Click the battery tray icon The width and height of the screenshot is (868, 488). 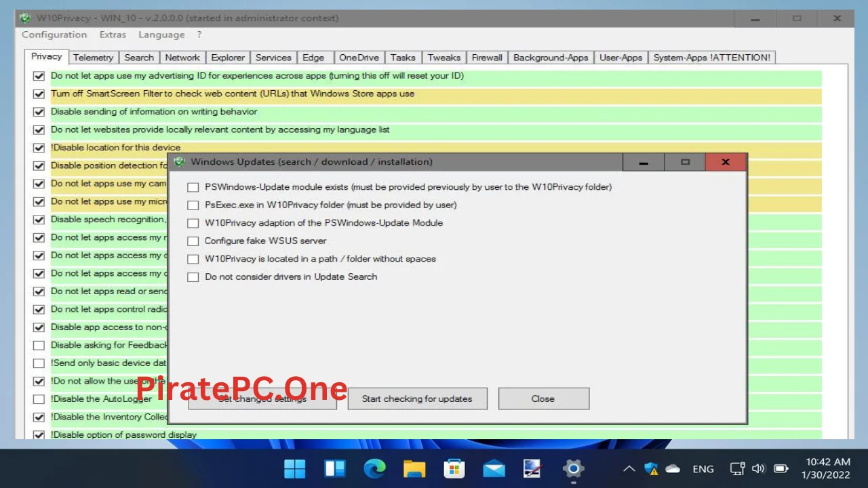(781, 468)
